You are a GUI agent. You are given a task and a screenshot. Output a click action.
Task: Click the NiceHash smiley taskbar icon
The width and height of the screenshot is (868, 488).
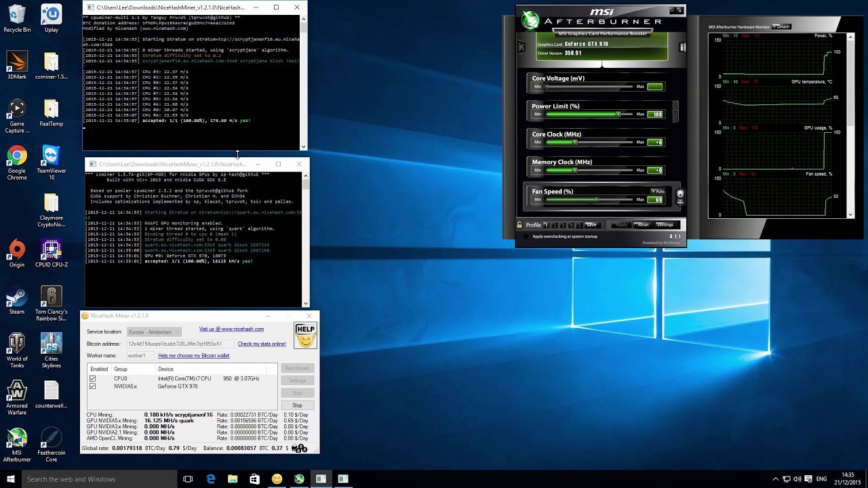click(x=277, y=479)
